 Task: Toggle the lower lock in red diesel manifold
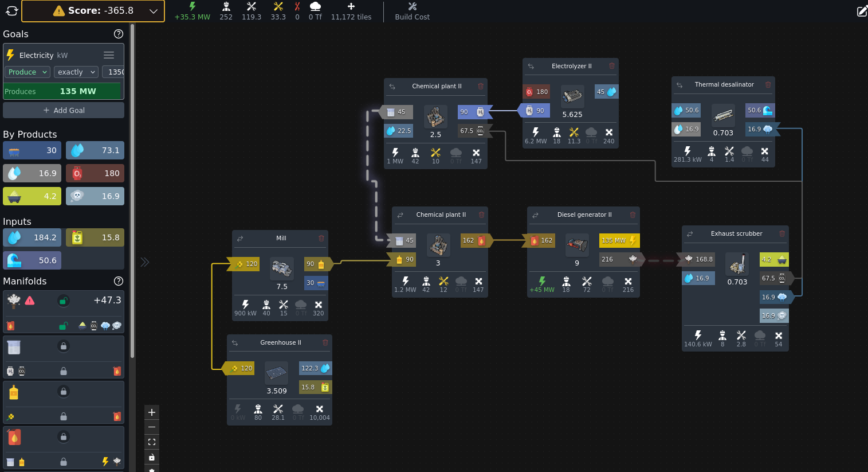point(64,462)
